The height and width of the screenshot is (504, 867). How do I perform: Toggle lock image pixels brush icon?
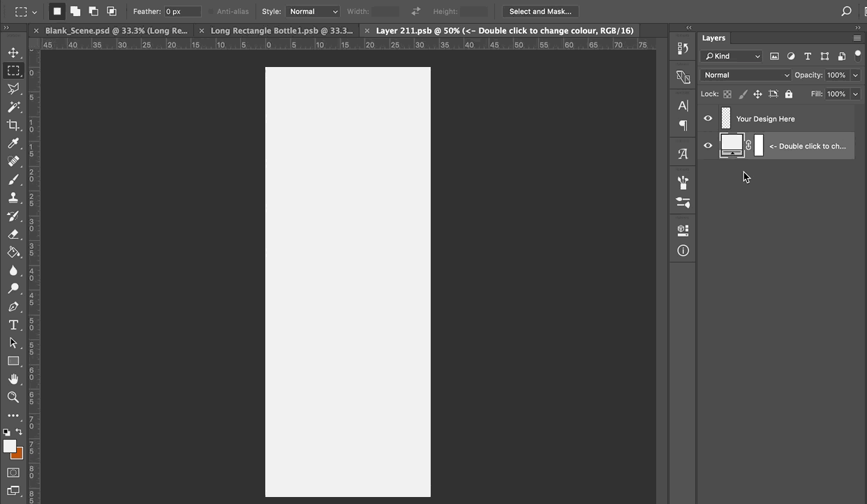click(x=743, y=94)
